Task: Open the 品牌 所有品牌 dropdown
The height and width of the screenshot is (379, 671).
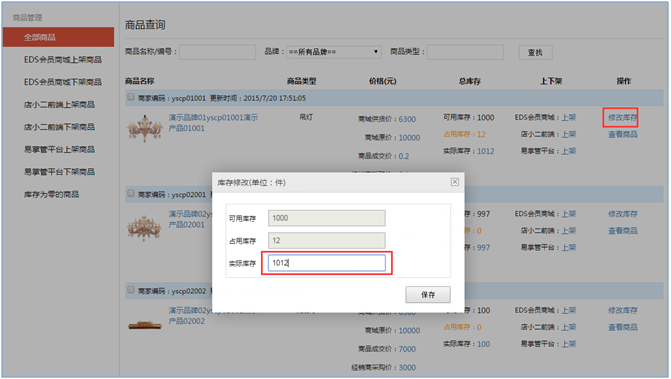Action: click(x=333, y=52)
